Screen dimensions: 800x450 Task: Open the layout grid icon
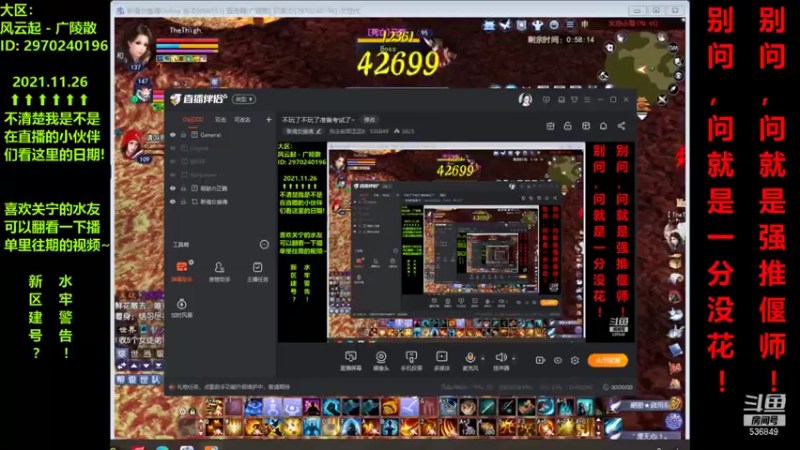[586, 126]
